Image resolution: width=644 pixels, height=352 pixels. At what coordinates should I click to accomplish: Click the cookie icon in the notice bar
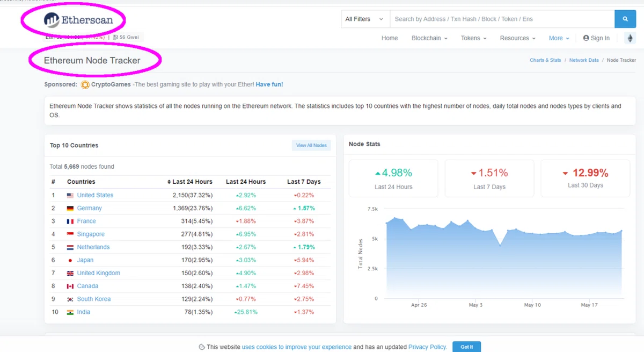[x=201, y=347]
